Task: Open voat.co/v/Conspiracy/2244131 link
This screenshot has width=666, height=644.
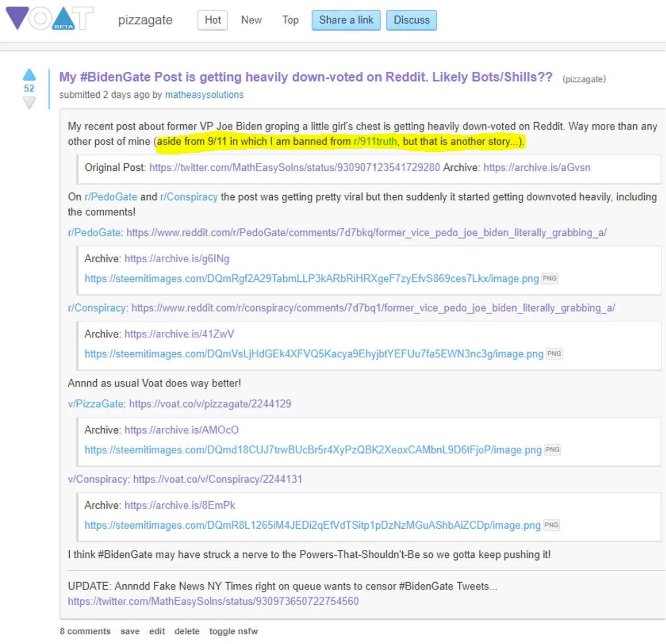Action: pyautogui.click(x=218, y=479)
